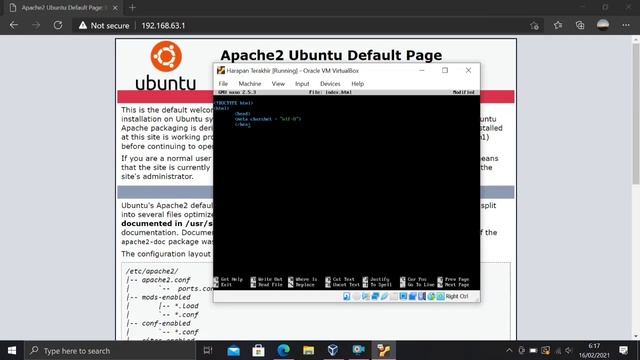The height and width of the screenshot is (360, 640).
Task: Click the address bar showing 192.168.63.1
Action: click(x=302, y=25)
